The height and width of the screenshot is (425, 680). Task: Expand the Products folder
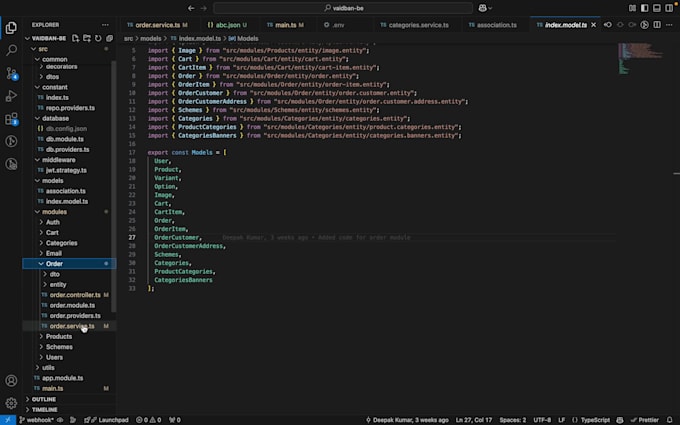click(x=59, y=337)
